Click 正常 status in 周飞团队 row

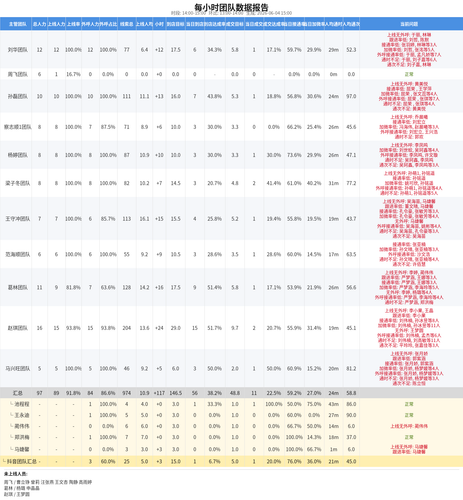[x=409, y=74]
